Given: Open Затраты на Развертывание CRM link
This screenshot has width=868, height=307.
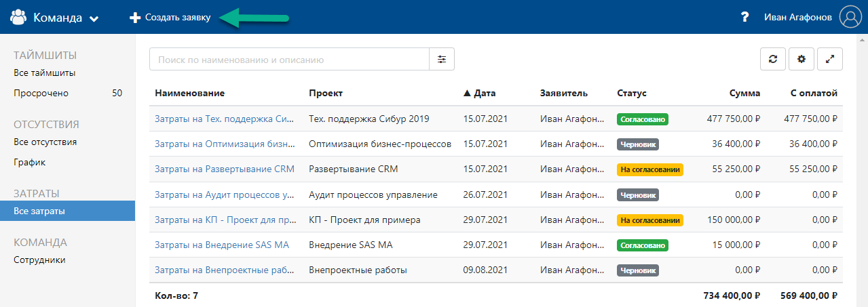Looking at the screenshot, I should click(x=224, y=169).
